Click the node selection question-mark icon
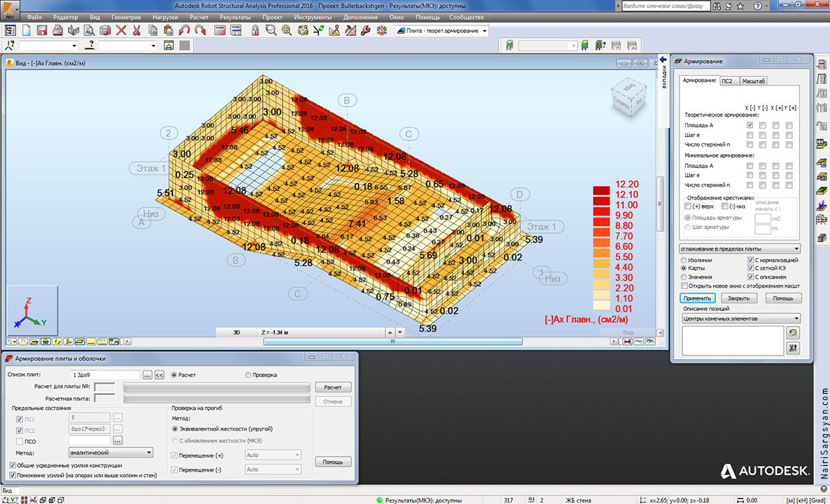The height and width of the screenshot is (504, 830). [x=9, y=45]
